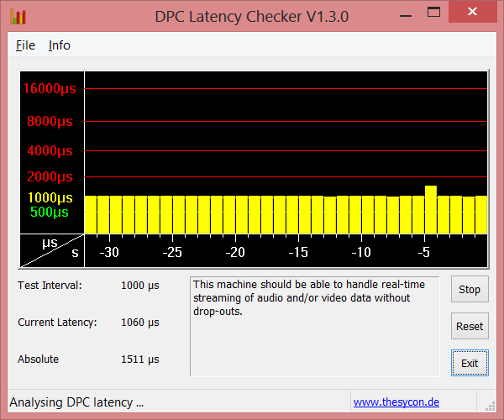Click the DPC Latency Checker app icon
This screenshot has height=420, width=504.
point(18,17)
